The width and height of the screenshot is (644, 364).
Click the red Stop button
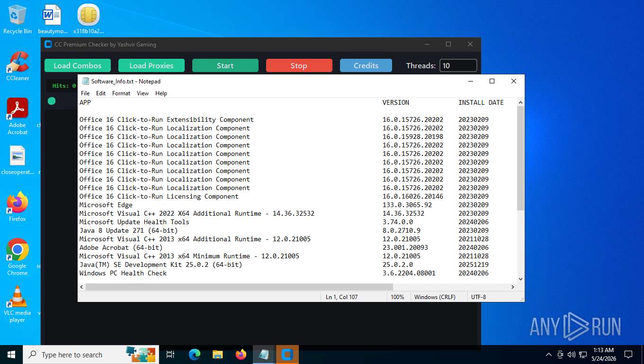(x=299, y=65)
